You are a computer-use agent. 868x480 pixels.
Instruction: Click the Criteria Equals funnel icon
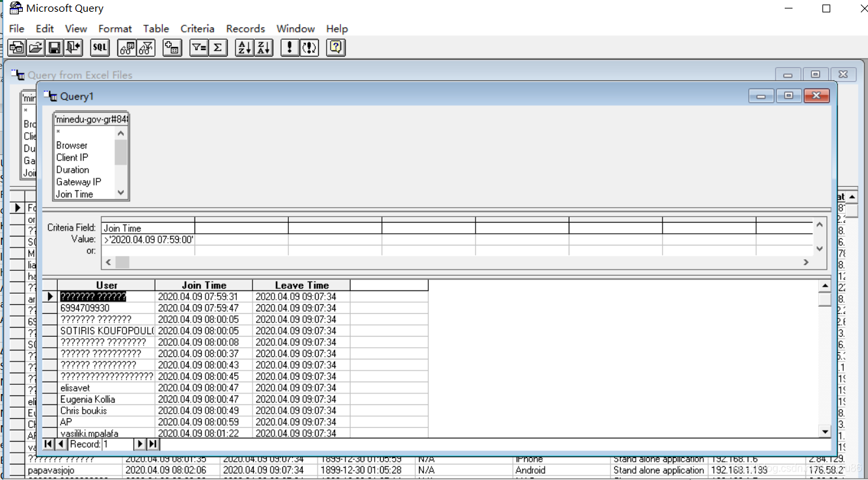tap(198, 48)
